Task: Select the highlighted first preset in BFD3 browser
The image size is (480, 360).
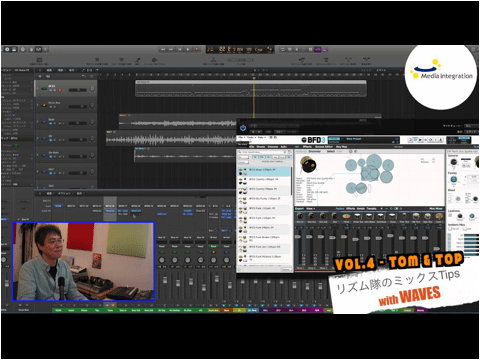Action: (264, 171)
